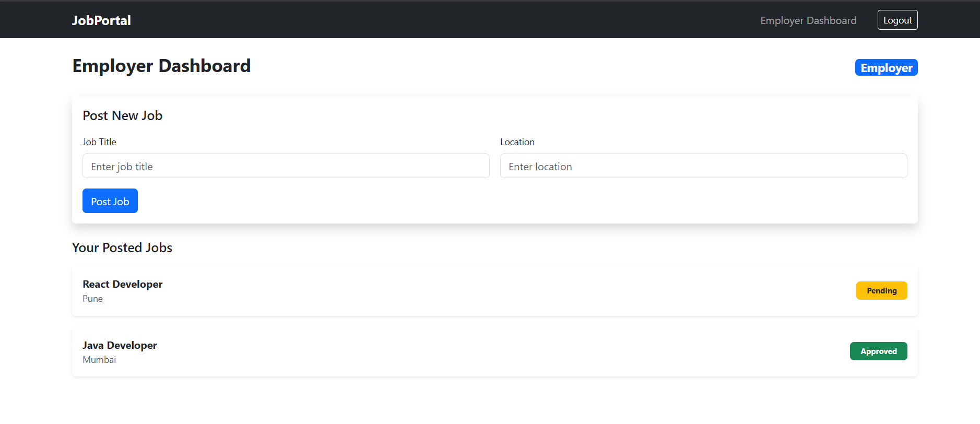
Task: Click the Pune location text
Action: 92,299
